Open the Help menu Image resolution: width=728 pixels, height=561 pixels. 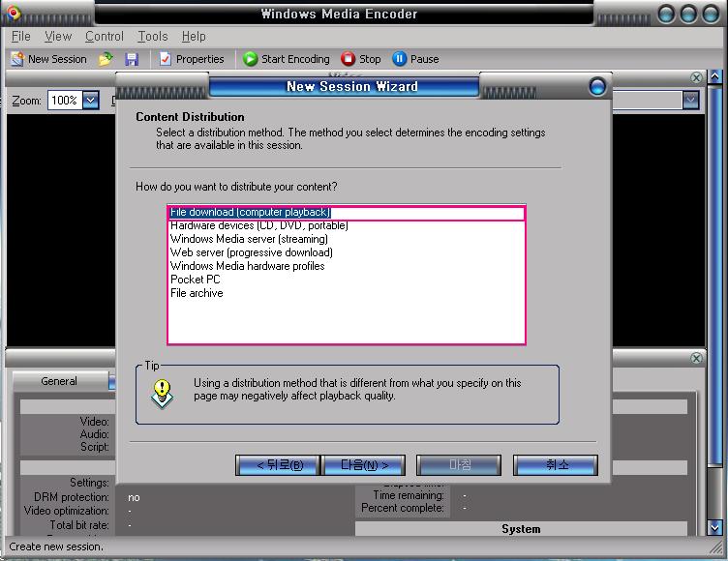tap(194, 36)
